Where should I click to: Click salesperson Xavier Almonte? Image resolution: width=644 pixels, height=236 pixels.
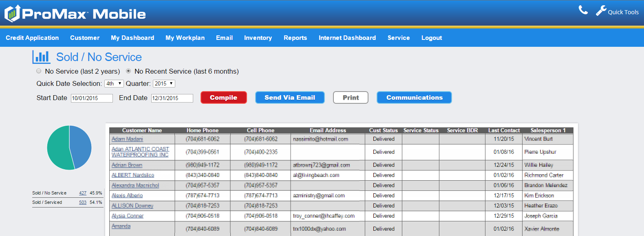pos(542,229)
